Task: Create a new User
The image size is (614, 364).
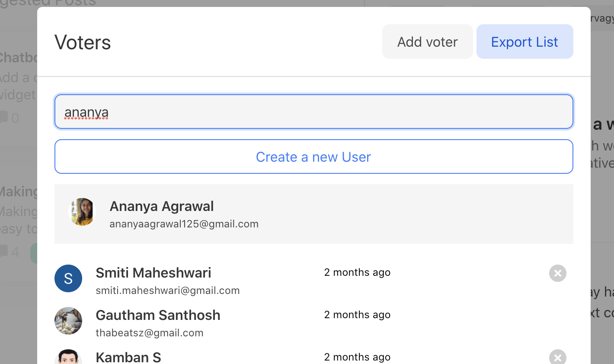Action: [x=313, y=156]
